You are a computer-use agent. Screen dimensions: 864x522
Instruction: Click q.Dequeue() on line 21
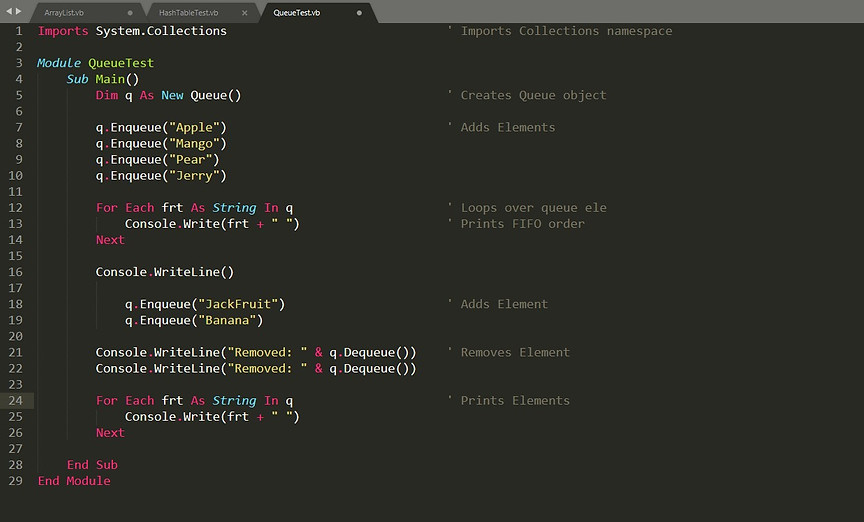[x=369, y=353]
